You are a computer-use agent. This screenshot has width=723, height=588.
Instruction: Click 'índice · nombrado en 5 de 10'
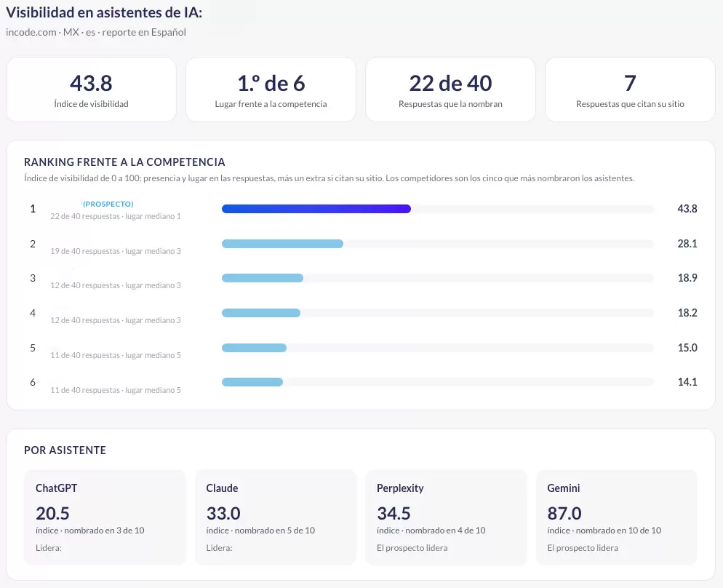260,531
